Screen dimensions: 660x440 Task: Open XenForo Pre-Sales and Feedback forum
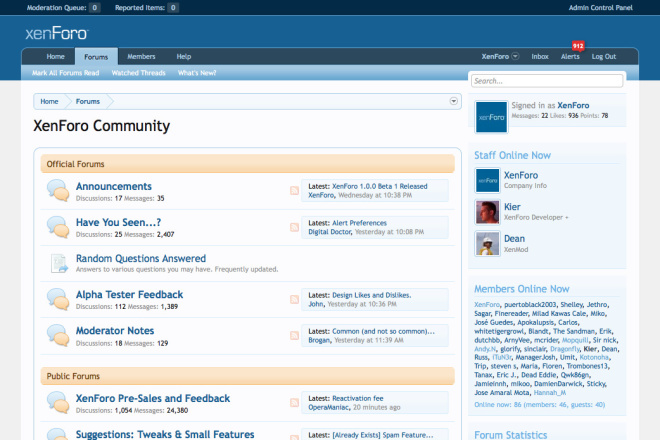tap(153, 398)
